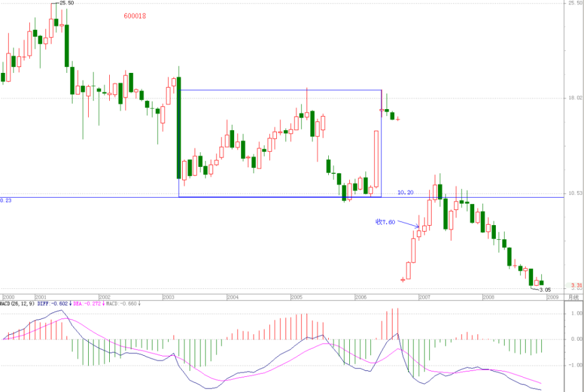Click the DEA:-0.272 value
The image size is (584, 392).
88,304
